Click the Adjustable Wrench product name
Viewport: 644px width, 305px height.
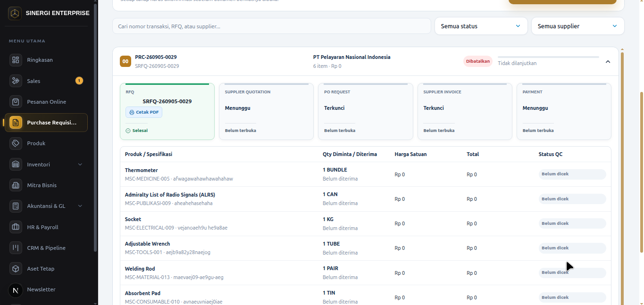click(147, 244)
